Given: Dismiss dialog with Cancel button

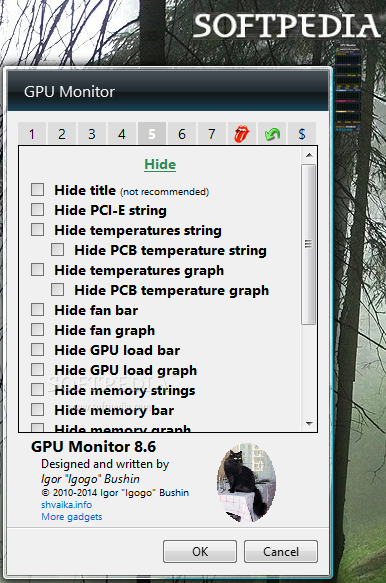Looking at the screenshot, I should pyautogui.click(x=281, y=551).
